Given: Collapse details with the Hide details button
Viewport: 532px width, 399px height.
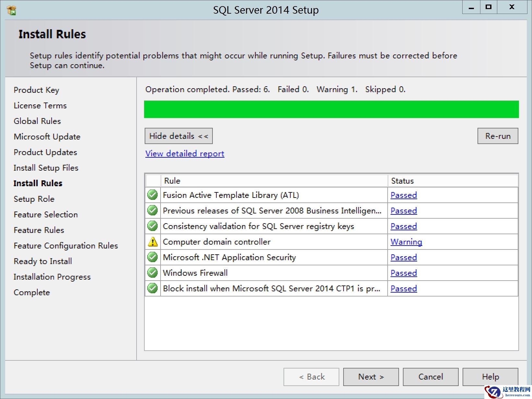Looking at the screenshot, I should click(x=178, y=136).
